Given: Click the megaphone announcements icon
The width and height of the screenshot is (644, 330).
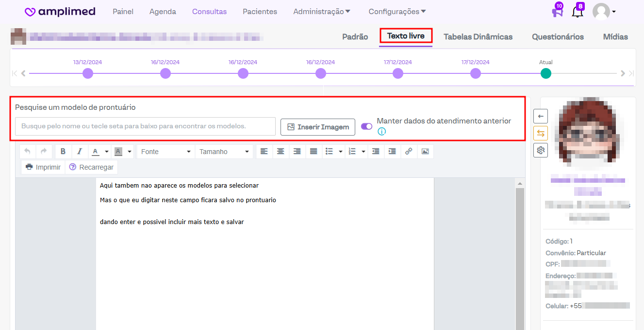Looking at the screenshot, I should (558, 12).
